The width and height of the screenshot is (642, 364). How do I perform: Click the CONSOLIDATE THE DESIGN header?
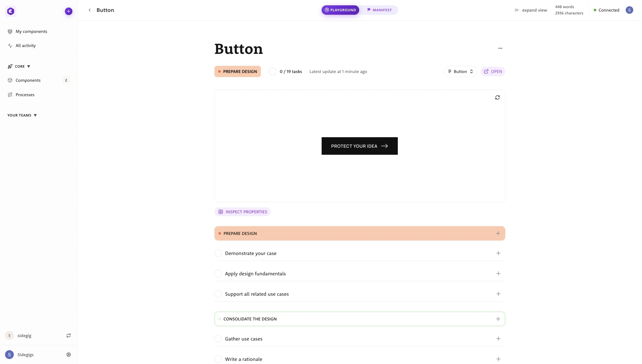tap(360, 319)
